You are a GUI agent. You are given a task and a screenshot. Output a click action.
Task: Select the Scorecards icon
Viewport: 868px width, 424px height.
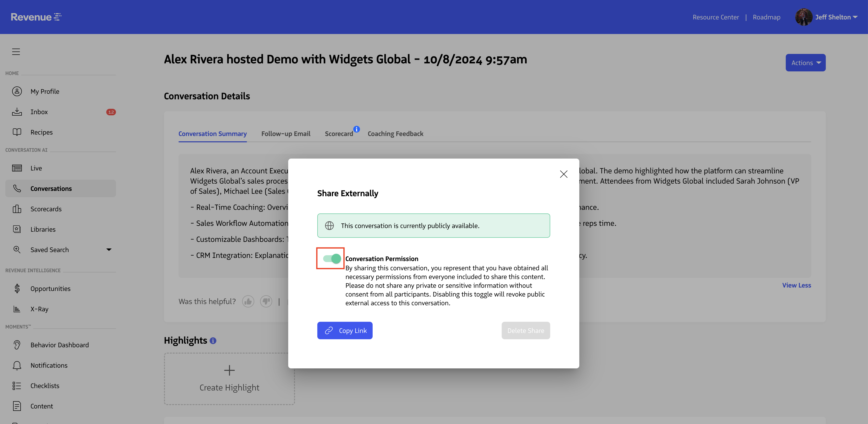(x=17, y=209)
